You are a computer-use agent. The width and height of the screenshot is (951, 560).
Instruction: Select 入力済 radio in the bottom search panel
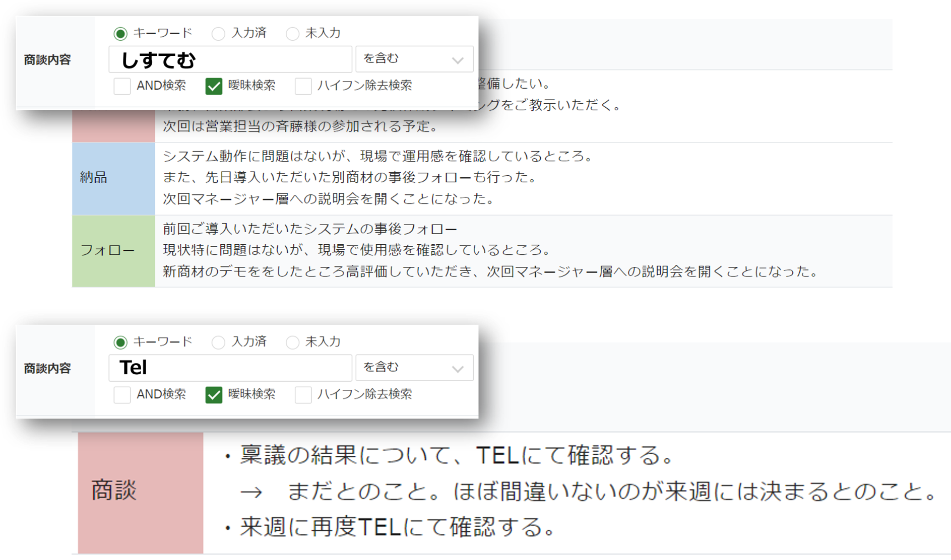(x=218, y=342)
